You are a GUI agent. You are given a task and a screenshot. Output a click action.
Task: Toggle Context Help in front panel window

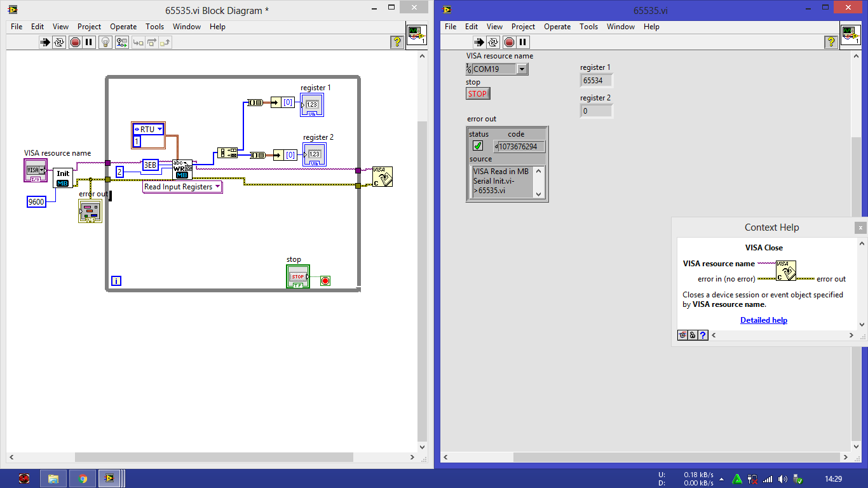831,43
